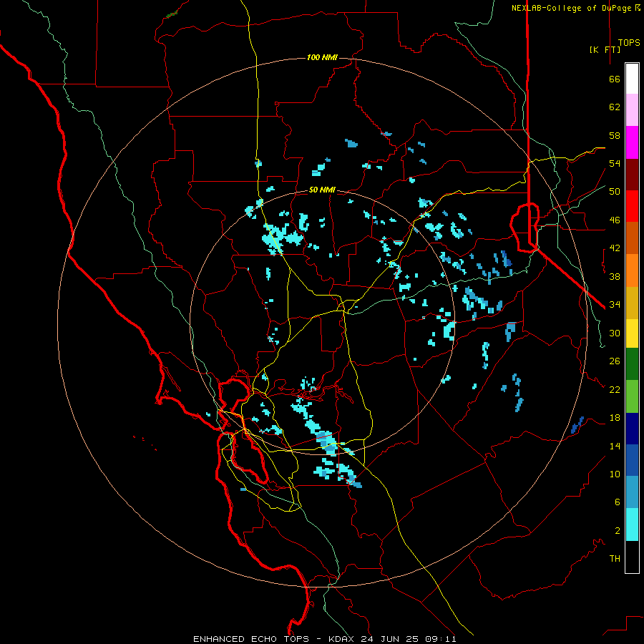
Task: Click the 50 NMI range ring label
Action: [322, 190]
